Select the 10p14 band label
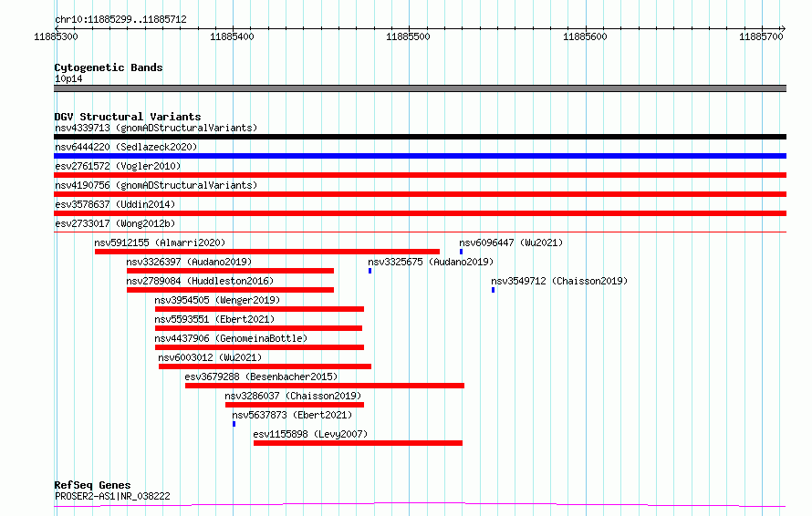812x516 pixels. click(68, 78)
